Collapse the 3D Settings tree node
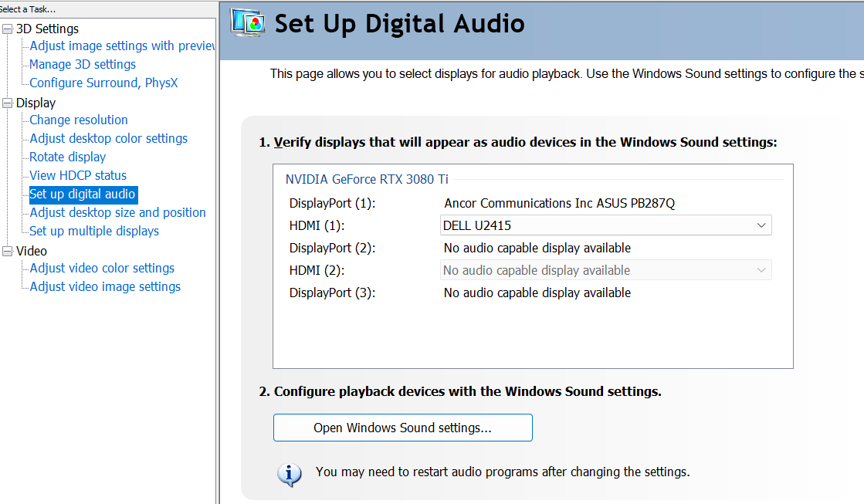864x504 pixels. pyautogui.click(x=8, y=29)
